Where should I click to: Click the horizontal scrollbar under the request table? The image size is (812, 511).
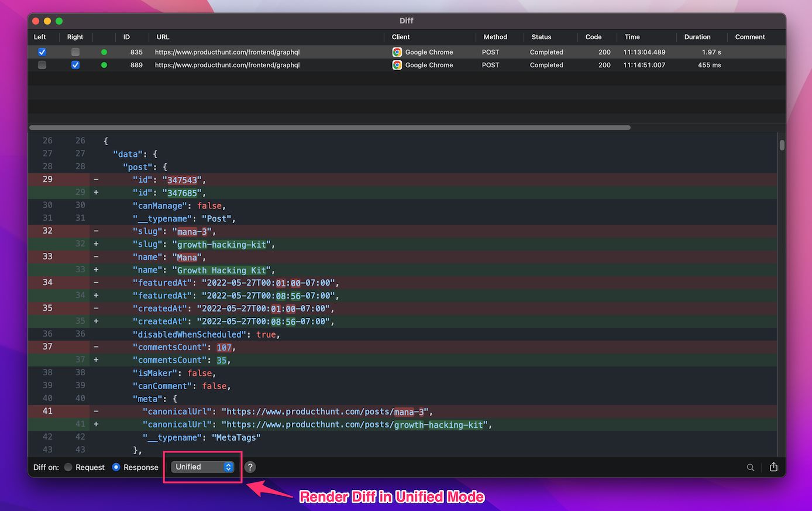click(x=330, y=128)
